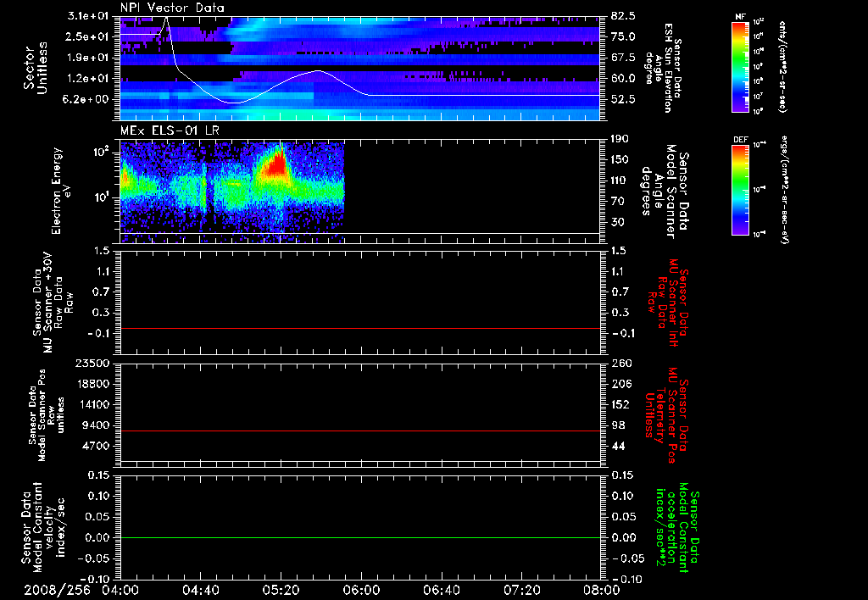This screenshot has height=600, width=868.
Task: Click the green line in velocity panel
Action: coord(359,537)
